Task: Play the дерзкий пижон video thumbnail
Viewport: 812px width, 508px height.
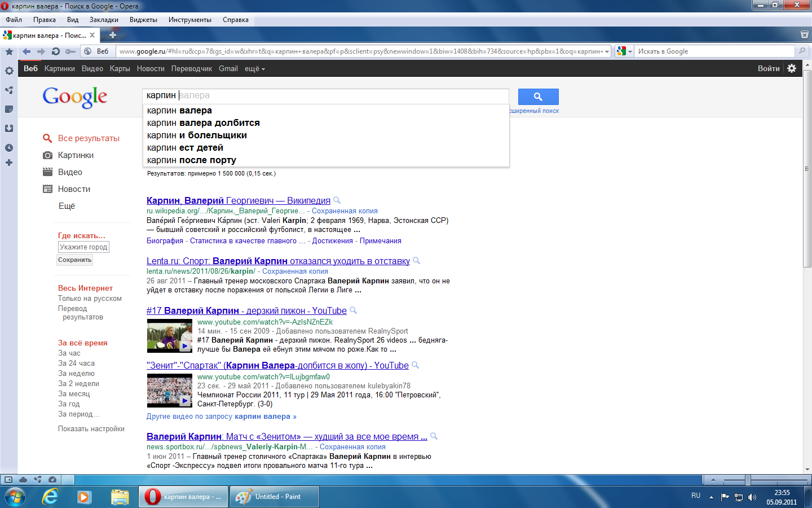Action: [x=170, y=336]
